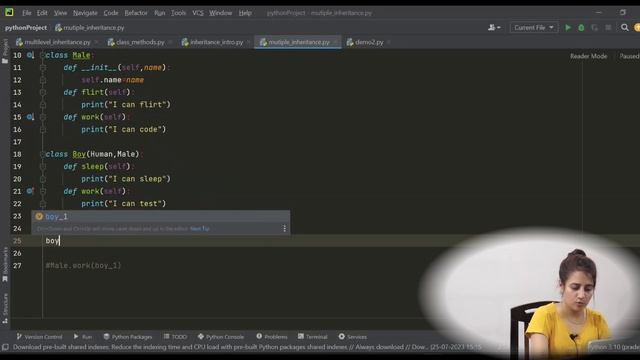The height and width of the screenshot is (360, 640).
Task: Open Search Everywhere magnifier icon
Action: coord(624,27)
